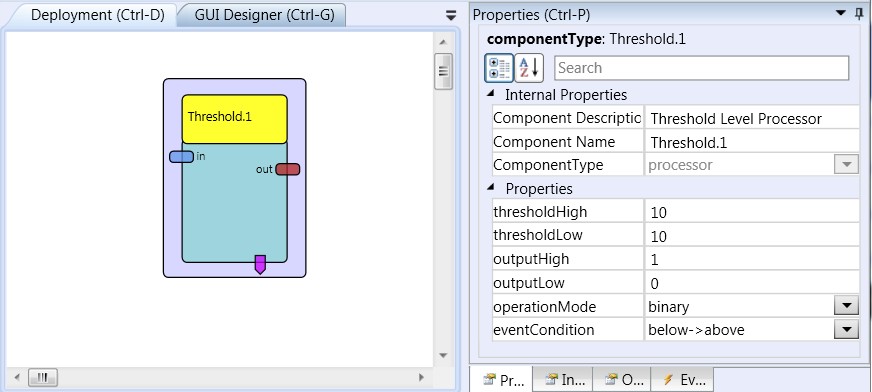Click the outputLow property label
Screen dimensions: 872x392
[529, 283]
